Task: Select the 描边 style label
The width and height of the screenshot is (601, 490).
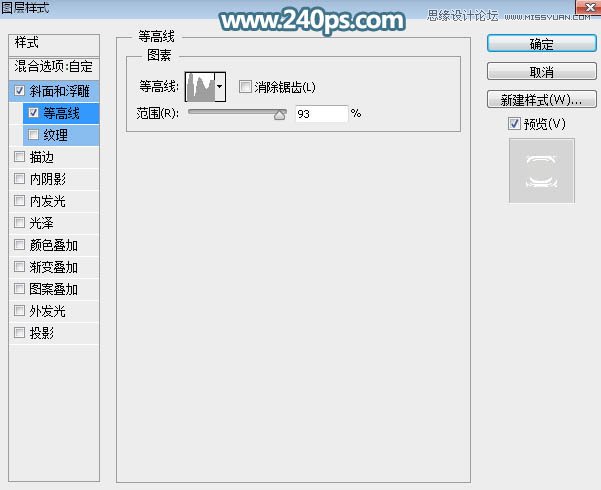Action: point(42,157)
